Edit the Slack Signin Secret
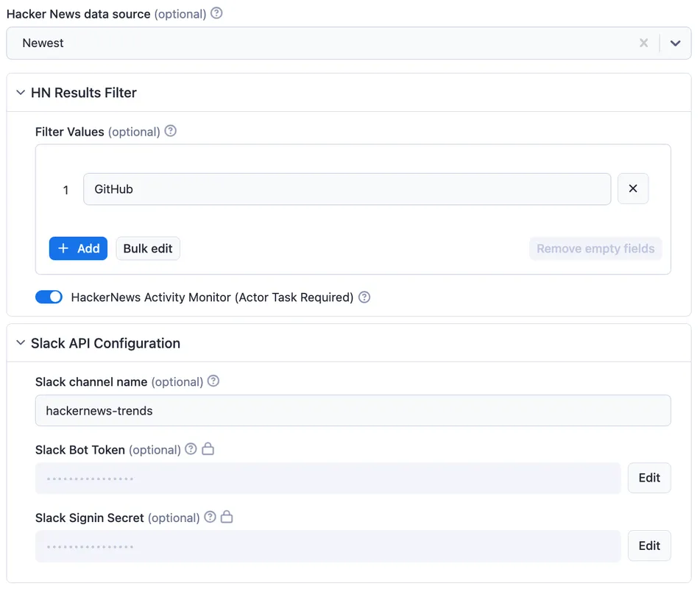The image size is (700, 589). click(649, 546)
